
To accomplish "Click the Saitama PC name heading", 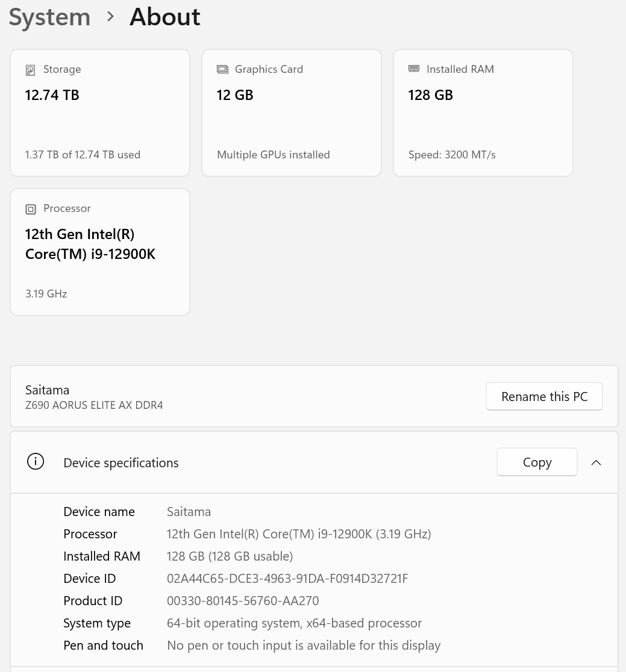I will [x=48, y=390].
